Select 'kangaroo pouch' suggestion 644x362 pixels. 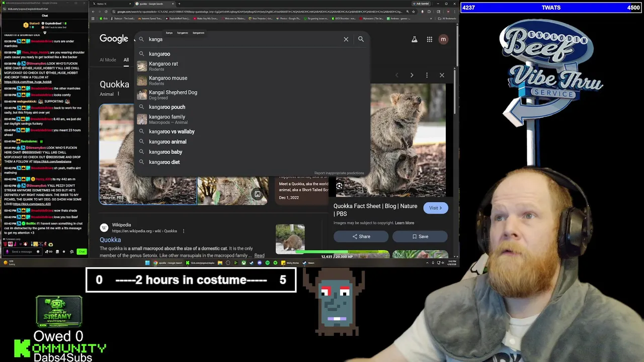(252, 107)
